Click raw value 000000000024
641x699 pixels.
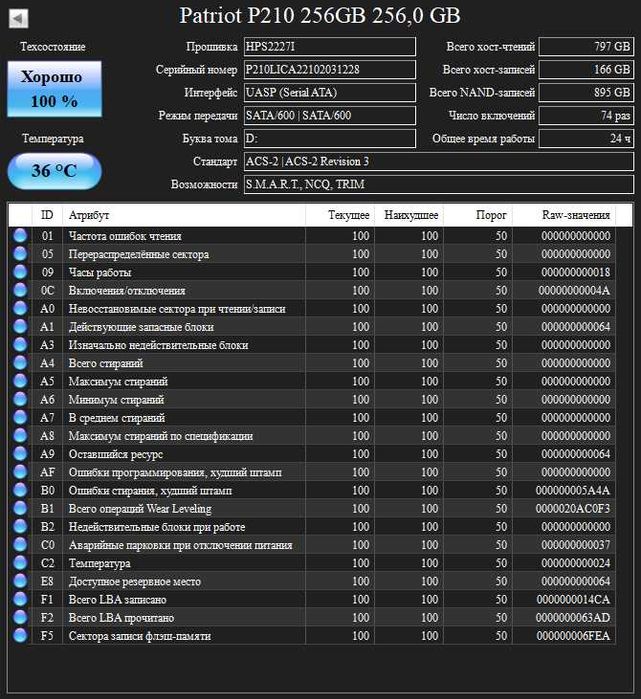(575, 563)
